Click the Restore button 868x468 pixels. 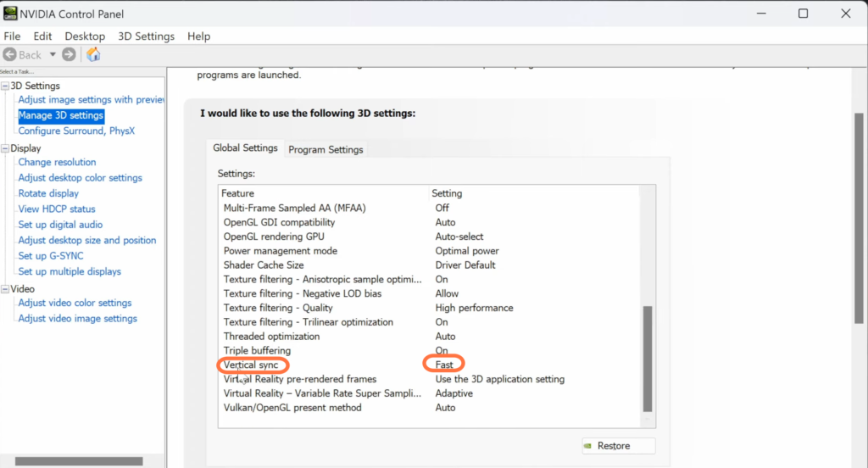[x=618, y=446]
